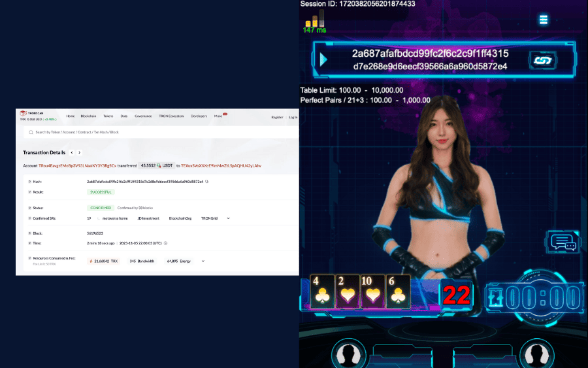Click the clock icon beside the UTC time

coord(165,243)
